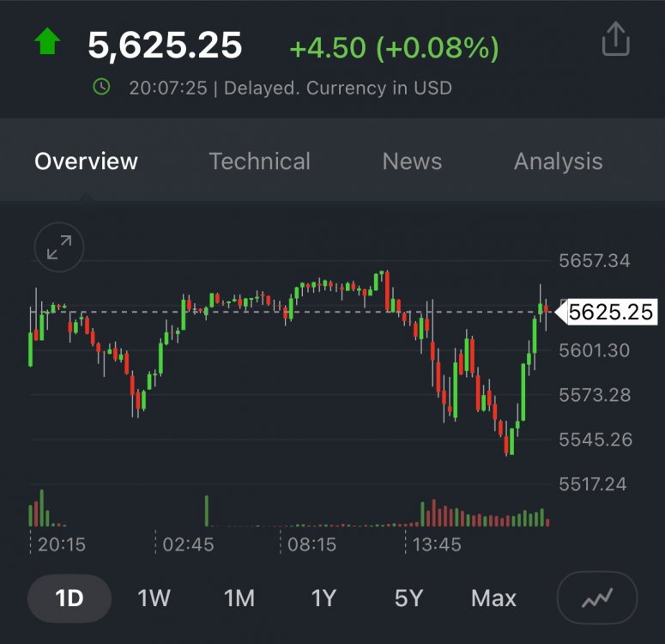Tap the share icon
The image size is (665, 644).
click(x=616, y=40)
